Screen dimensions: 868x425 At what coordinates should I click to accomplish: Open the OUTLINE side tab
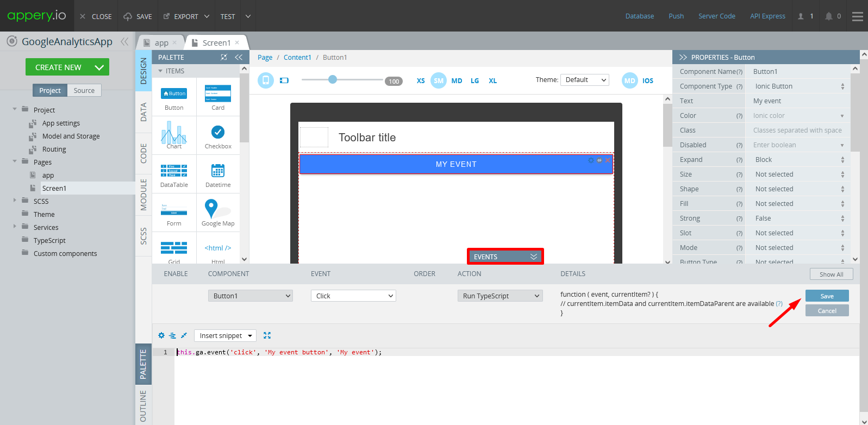(x=143, y=405)
